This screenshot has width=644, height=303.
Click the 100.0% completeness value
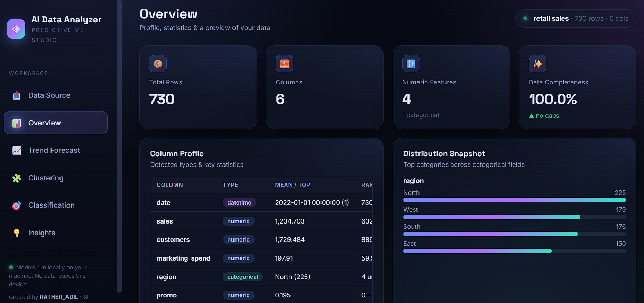point(553,99)
